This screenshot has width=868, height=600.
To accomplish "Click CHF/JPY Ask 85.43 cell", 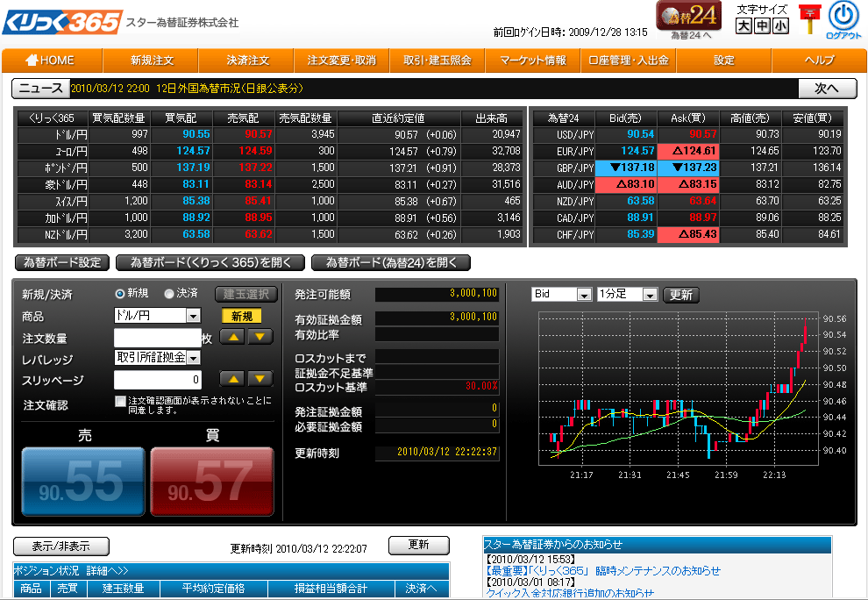I will (688, 234).
